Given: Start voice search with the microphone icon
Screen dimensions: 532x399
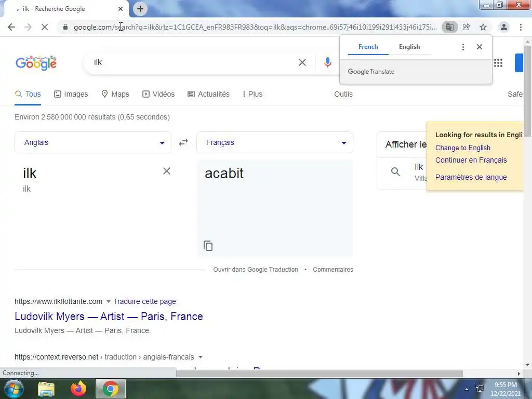Looking at the screenshot, I should pyautogui.click(x=327, y=62).
